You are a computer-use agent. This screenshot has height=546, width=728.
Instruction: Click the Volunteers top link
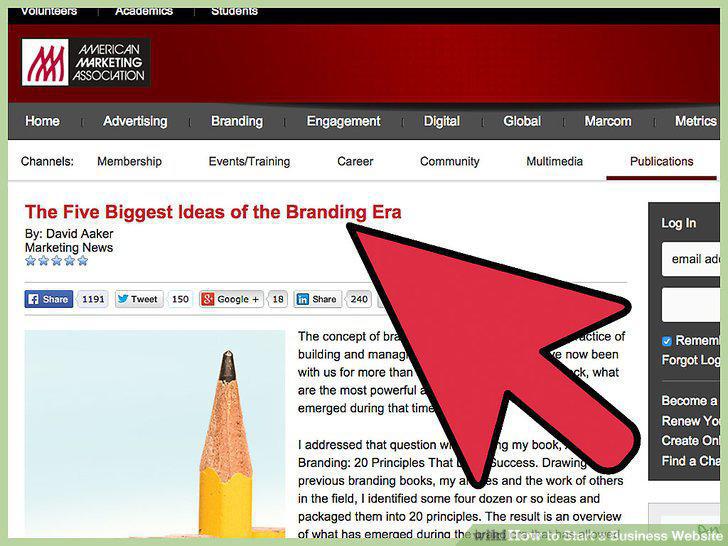click(x=49, y=11)
